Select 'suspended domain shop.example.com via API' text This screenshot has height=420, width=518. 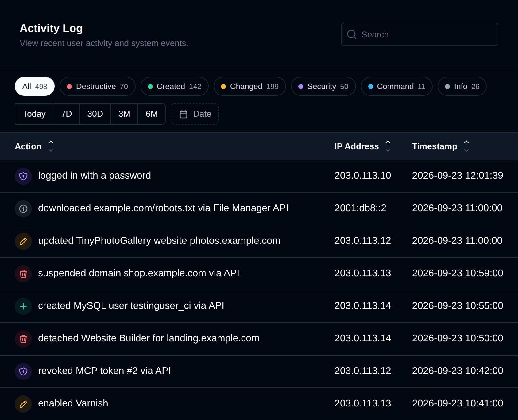138,273
